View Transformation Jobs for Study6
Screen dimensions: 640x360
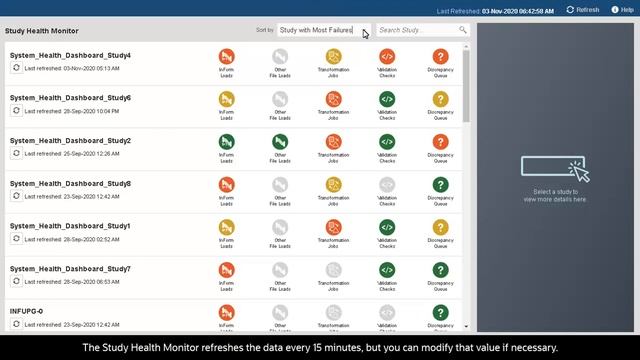333,99
